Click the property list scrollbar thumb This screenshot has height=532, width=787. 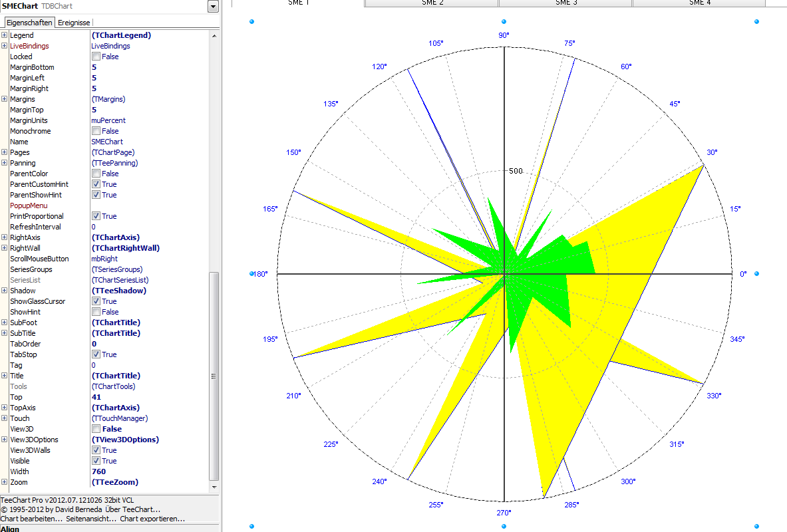pos(214,376)
